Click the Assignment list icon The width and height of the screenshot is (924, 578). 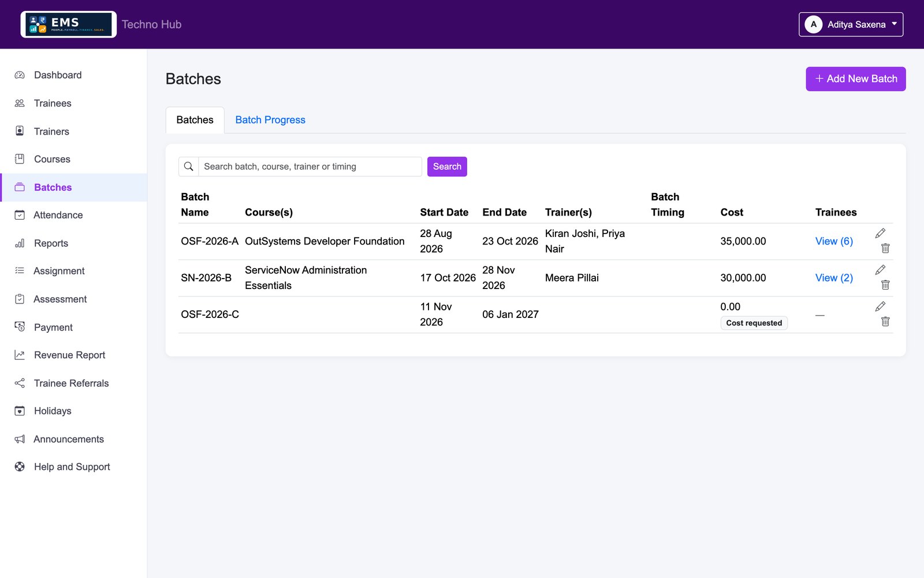20,271
